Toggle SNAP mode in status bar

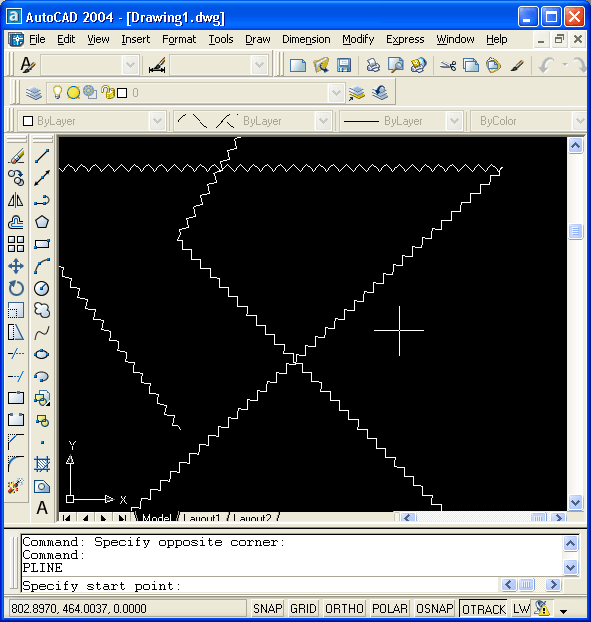click(x=268, y=609)
